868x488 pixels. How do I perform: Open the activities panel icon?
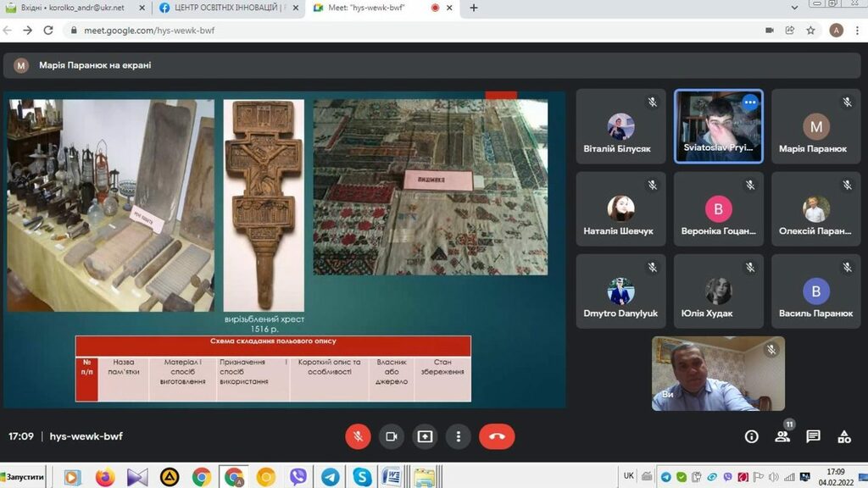(x=844, y=436)
